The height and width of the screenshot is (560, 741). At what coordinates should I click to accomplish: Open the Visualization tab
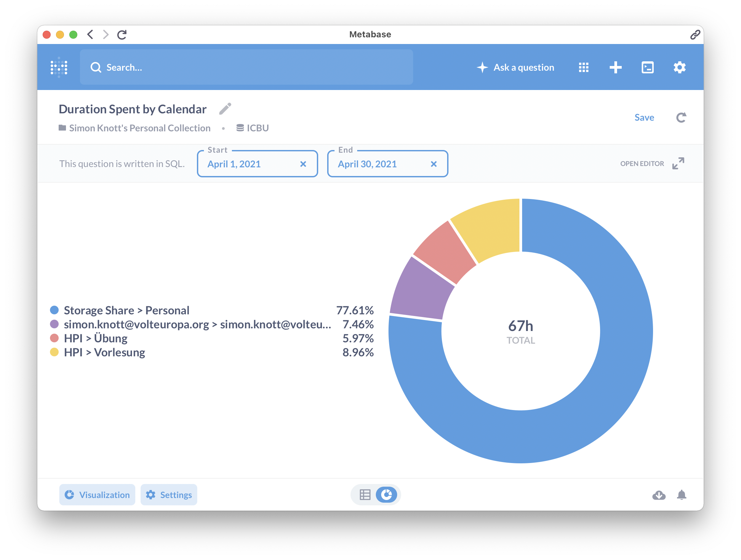[x=97, y=495]
